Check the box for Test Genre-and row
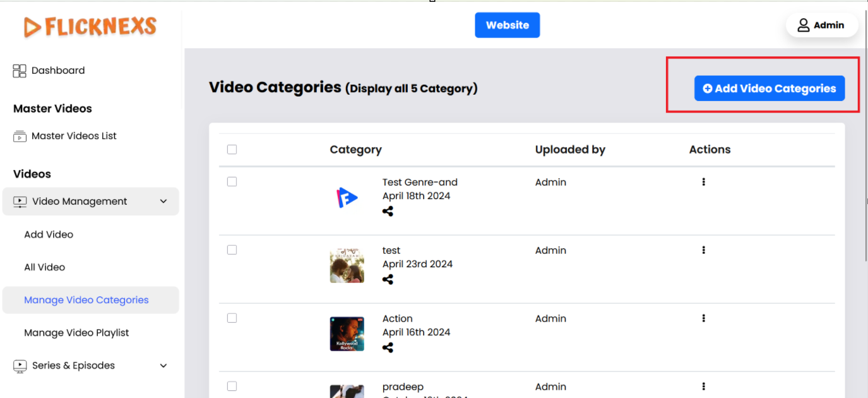This screenshot has height=398, width=868. (x=232, y=182)
